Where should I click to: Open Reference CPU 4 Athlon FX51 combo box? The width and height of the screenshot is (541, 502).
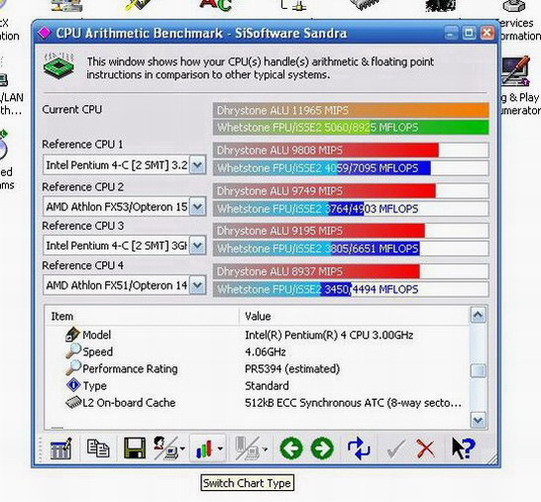tap(124, 285)
